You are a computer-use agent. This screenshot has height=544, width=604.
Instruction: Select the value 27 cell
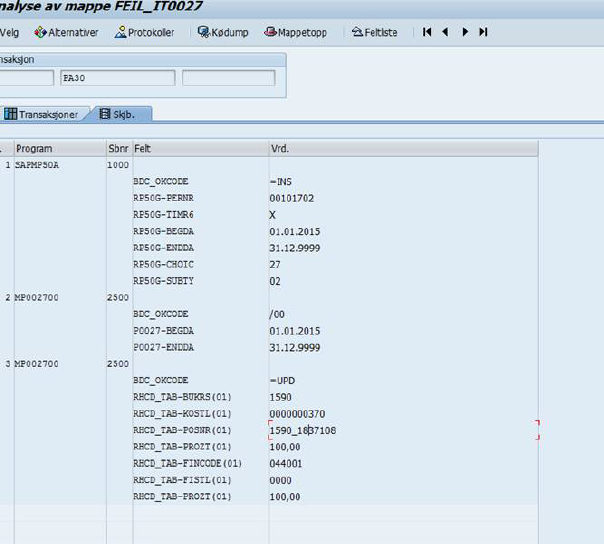pos(275,265)
